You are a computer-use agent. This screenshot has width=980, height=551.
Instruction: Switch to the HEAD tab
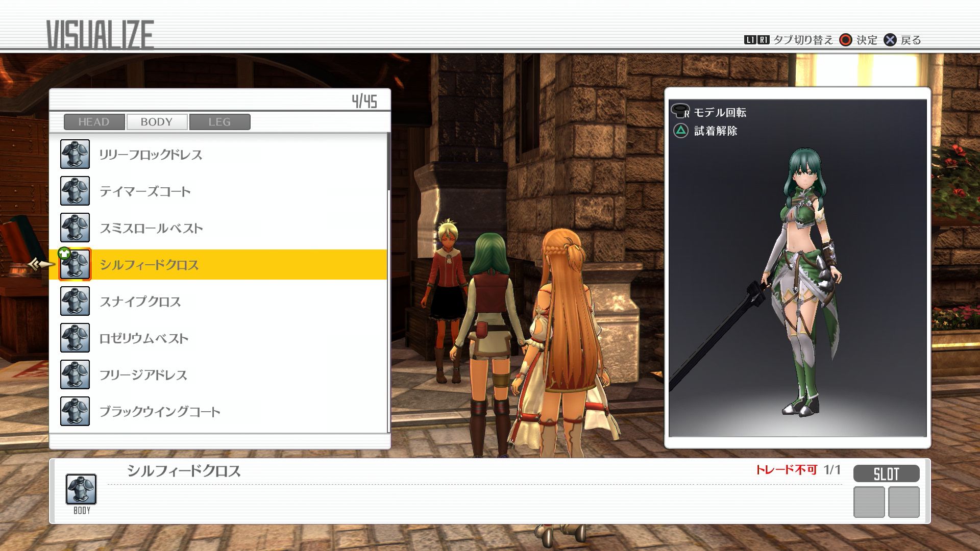pos(94,122)
